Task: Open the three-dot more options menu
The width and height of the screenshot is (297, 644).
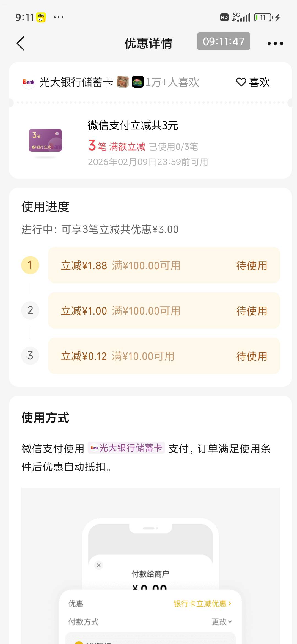Action: click(275, 43)
